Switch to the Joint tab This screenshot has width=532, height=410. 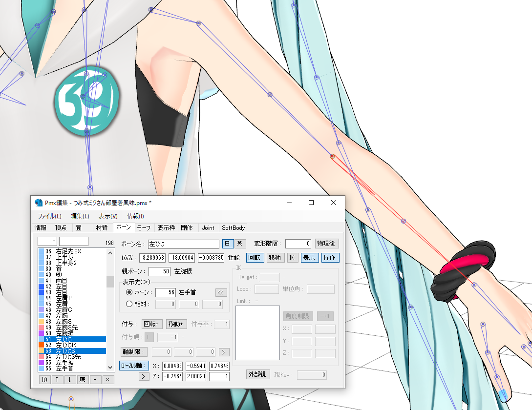[208, 228]
